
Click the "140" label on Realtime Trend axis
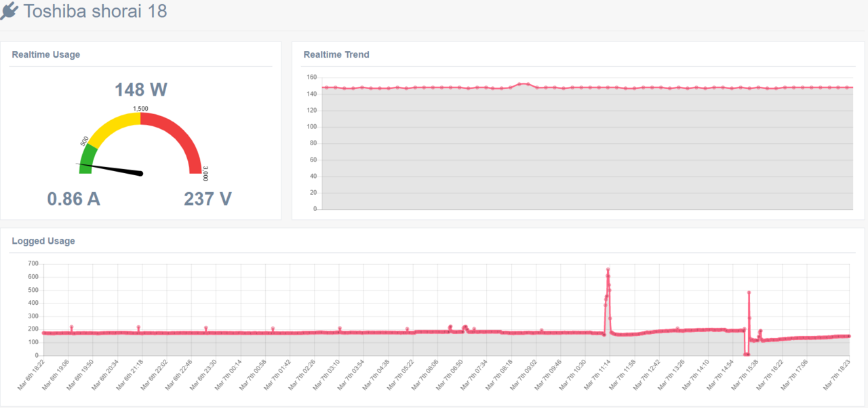(311, 94)
